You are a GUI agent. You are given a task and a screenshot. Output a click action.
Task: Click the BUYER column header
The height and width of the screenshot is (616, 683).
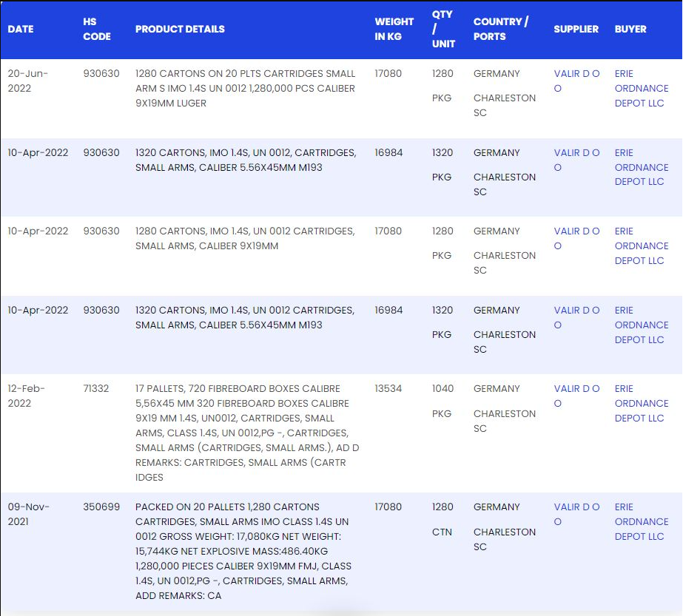point(630,29)
